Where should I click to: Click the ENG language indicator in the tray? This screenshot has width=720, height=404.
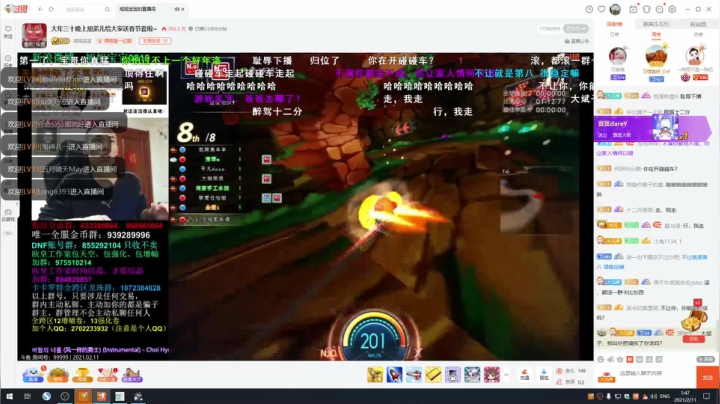[x=665, y=396]
